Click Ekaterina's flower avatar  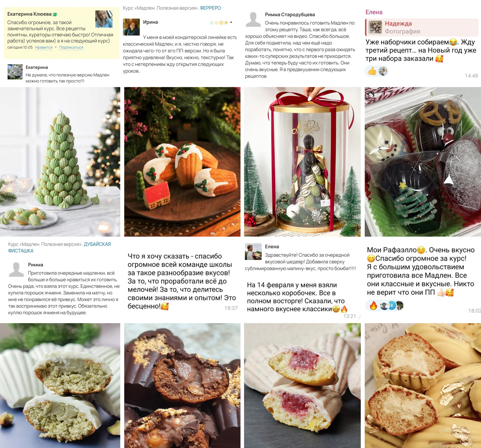pyautogui.click(x=15, y=72)
